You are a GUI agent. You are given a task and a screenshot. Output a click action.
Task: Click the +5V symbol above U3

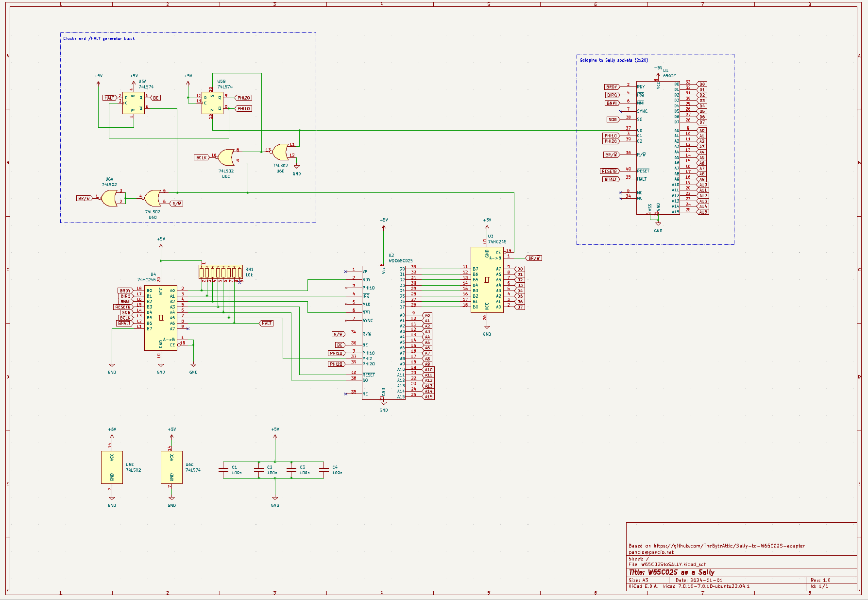tap(487, 223)
